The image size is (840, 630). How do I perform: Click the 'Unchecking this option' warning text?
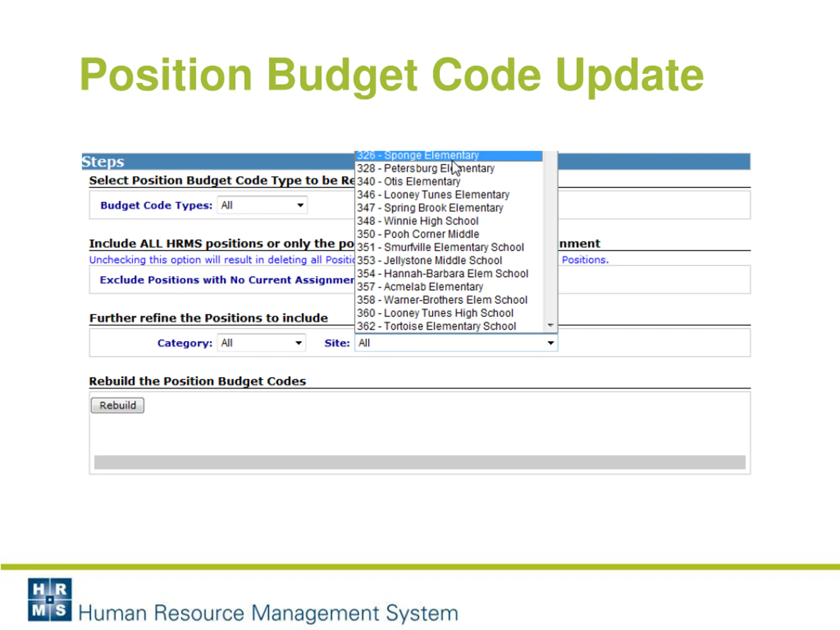pyautogui.click(x=222, y=260)
